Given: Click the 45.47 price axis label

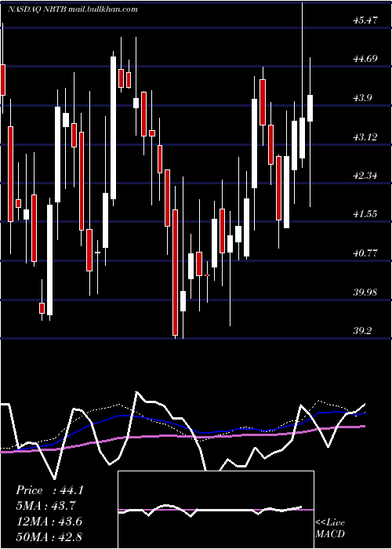Looking at the screenshot, I should (365, 20).
